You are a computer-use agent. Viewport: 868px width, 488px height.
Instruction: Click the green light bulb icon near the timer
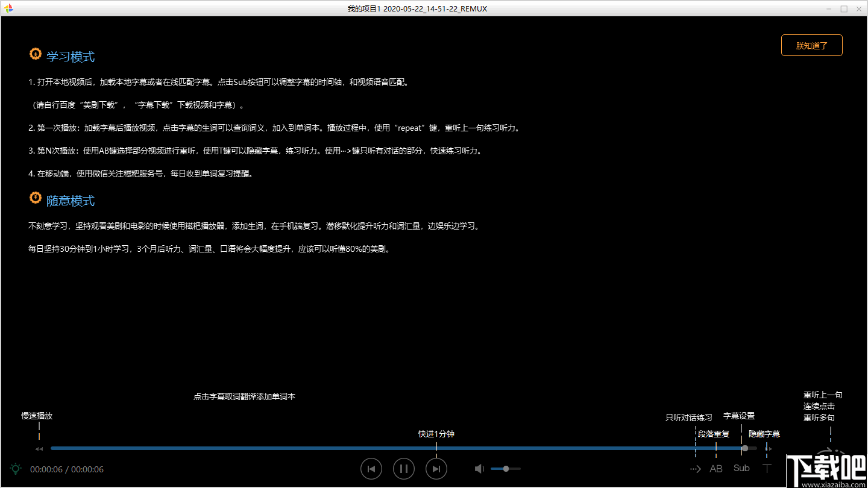click(16, 468)
